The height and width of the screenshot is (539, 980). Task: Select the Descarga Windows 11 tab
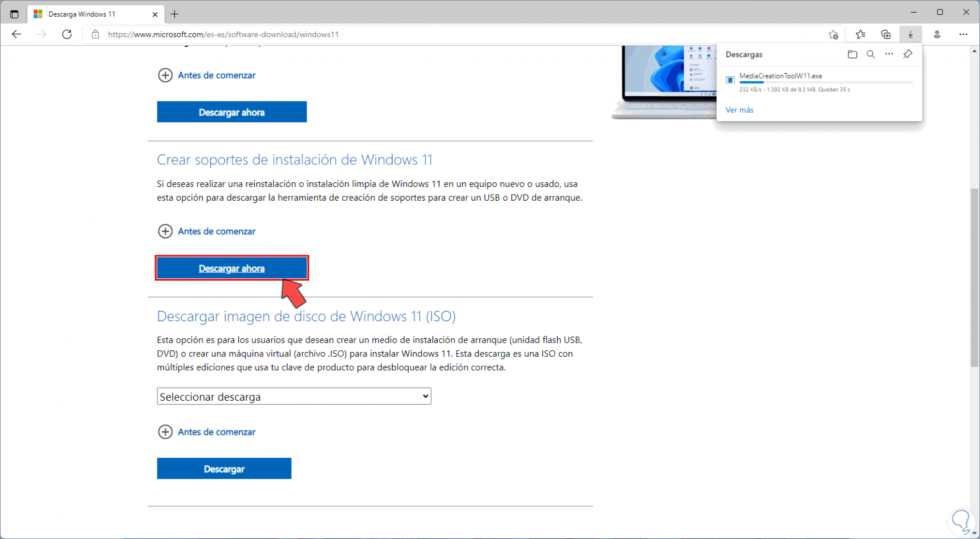coord(95,14)
